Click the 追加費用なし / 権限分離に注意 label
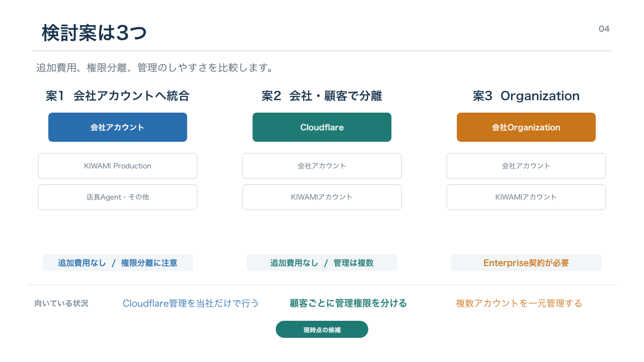 pyautogui.click(x=118, y=262)
